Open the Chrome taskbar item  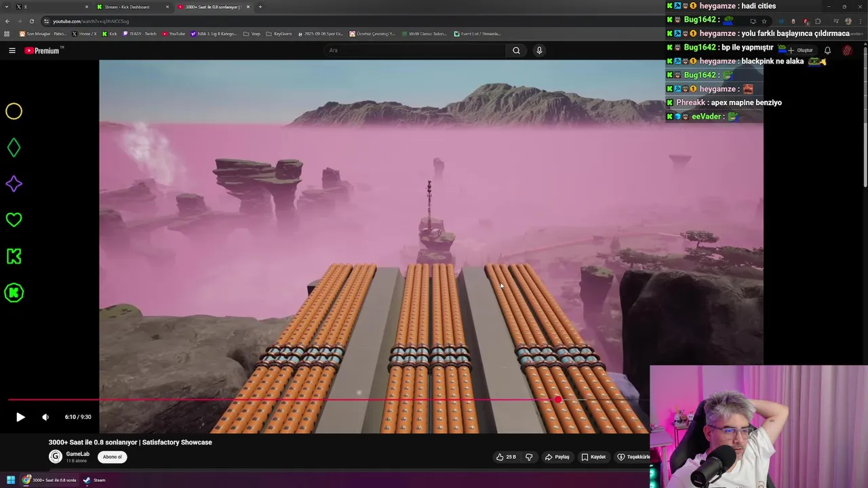click(50, 480)
